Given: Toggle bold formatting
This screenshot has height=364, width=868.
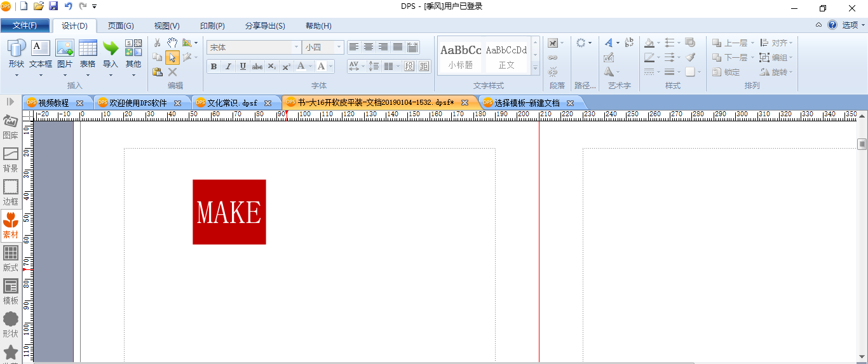Looking at the screenshot, I should coord(214,66).
